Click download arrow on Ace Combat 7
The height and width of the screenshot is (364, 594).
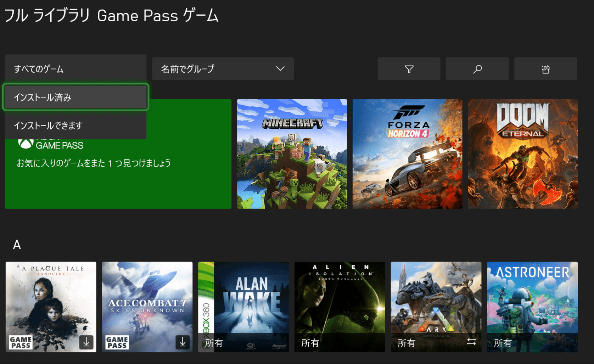183,342
